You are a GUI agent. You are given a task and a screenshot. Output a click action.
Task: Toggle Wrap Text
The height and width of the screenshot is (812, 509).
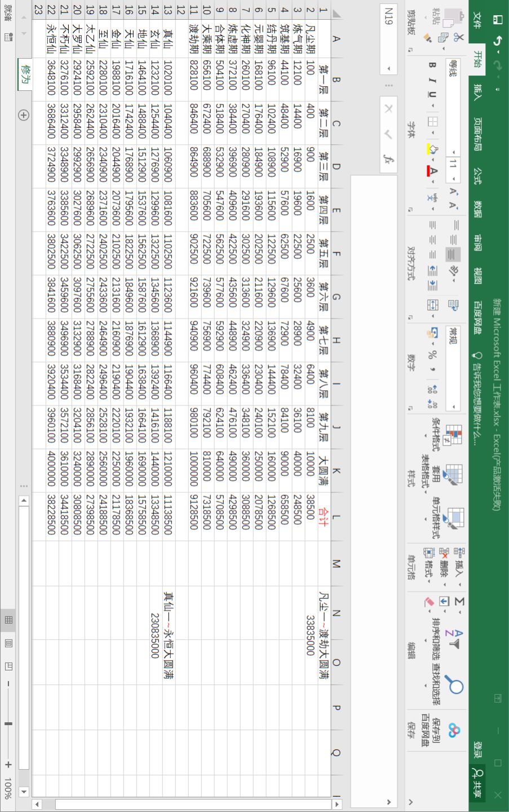pyautogui.click(x=453, y=305)
